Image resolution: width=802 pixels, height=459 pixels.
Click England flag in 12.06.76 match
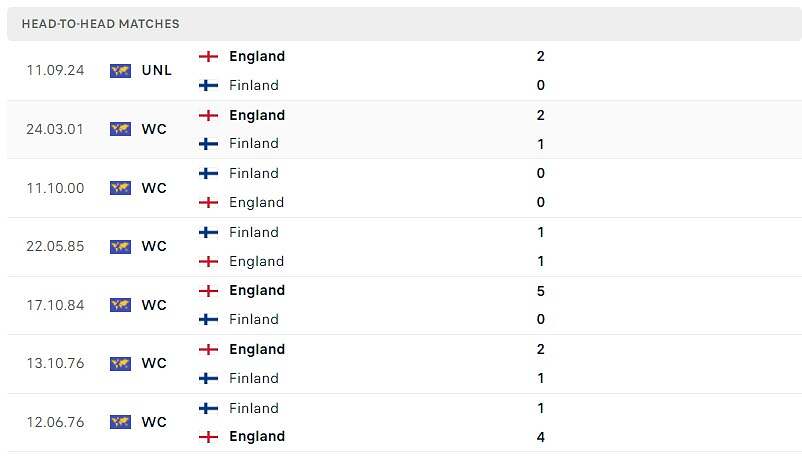tap(208, 437)
